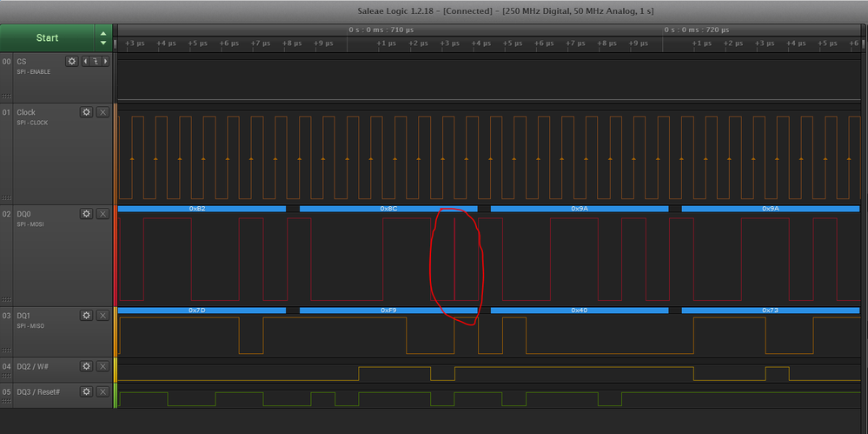Open capture settings arrows beside Start
The width and height of the screenshot is (868, 434).
(x=103, y=37)
